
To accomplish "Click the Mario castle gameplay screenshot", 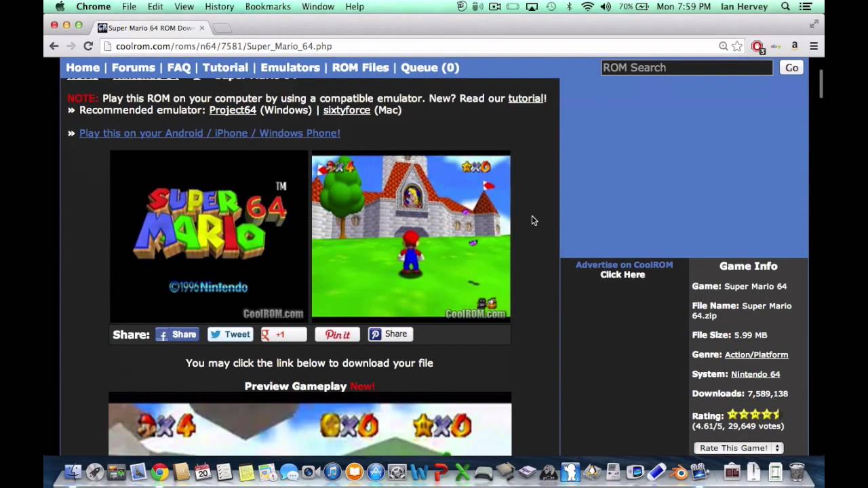I will pos(411,237).
